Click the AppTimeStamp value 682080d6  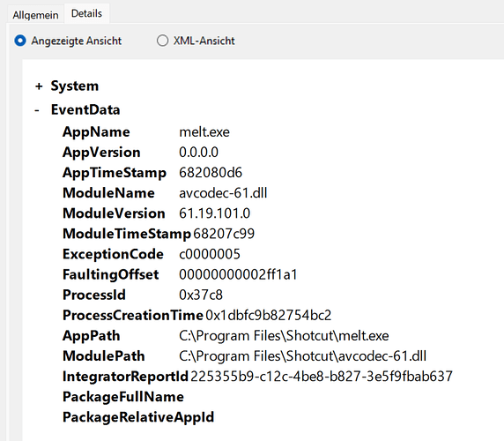[x=211, y=173]
